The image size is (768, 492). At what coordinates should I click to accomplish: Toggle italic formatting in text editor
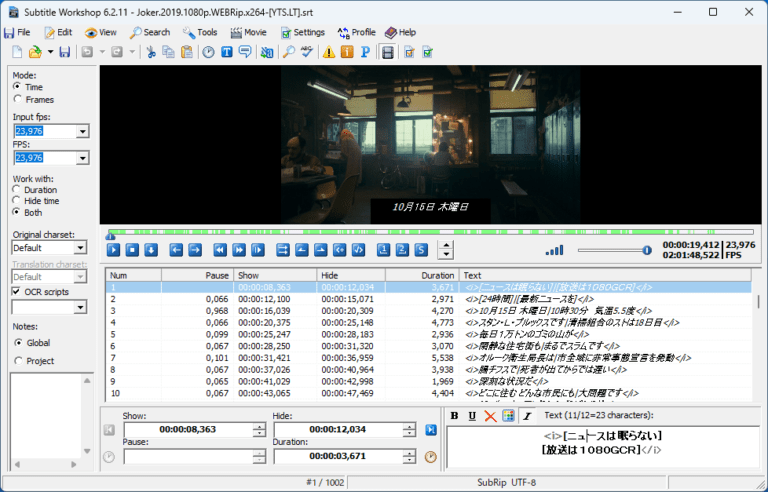527,416
